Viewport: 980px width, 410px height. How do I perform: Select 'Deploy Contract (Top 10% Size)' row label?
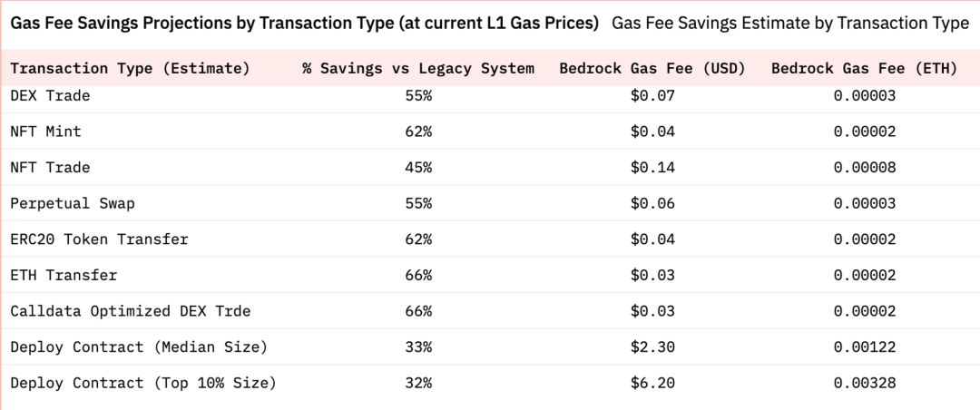point(143,383)
